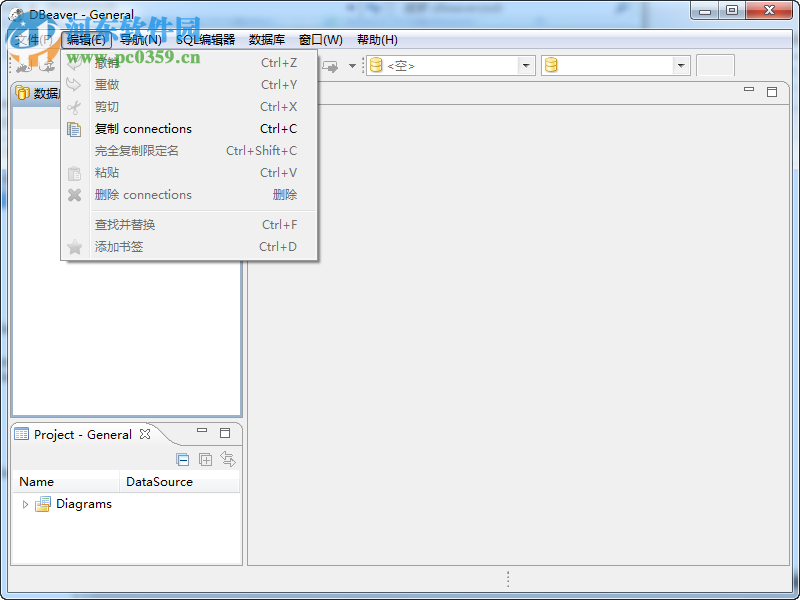This screenshot has width=800, height=600.
Task: Click the 数据库 navigator panel label icon
Action: [x=22, y=93]
